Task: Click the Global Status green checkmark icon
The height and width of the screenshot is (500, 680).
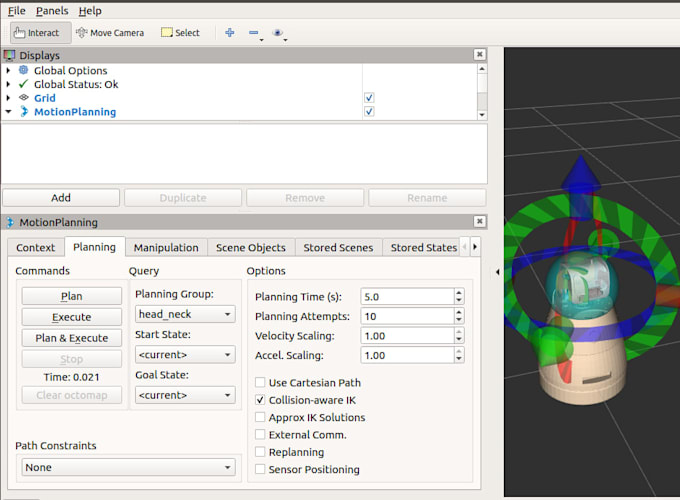Action: click(23, 84)
